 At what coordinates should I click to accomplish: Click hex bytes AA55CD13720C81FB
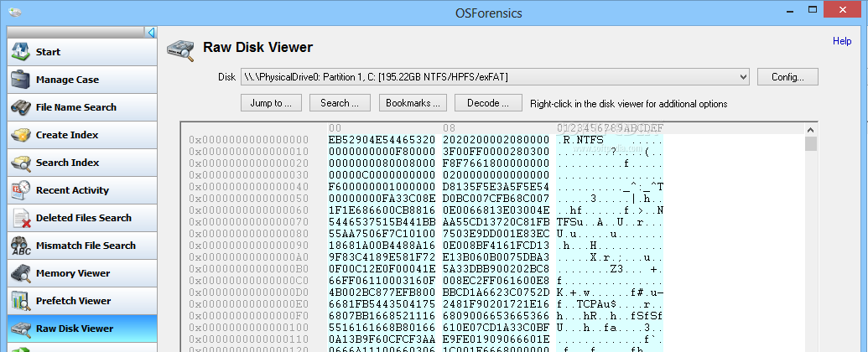coord(496,222)
